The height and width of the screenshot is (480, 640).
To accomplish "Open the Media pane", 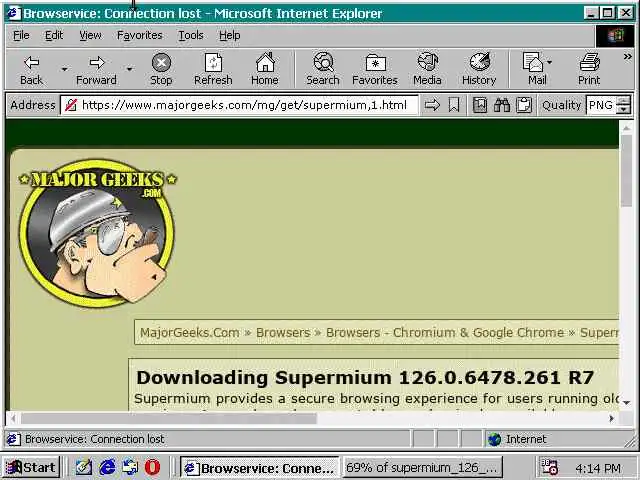I will pyautogui.click(x=427, y=69).
